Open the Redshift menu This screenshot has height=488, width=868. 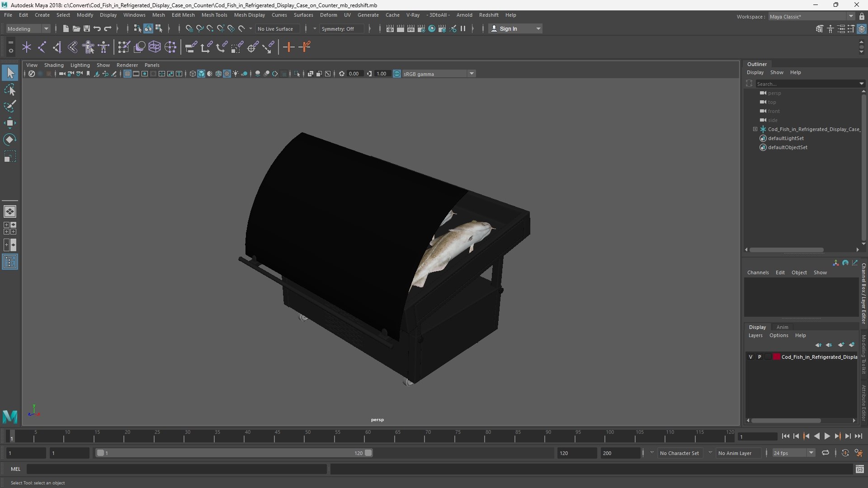click(x=489, y=15)
